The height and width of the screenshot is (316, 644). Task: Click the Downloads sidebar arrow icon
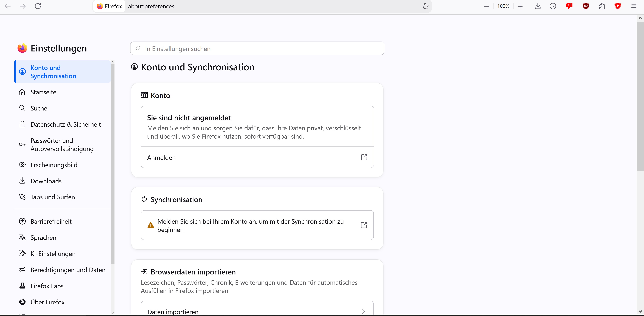click(22, 181)
